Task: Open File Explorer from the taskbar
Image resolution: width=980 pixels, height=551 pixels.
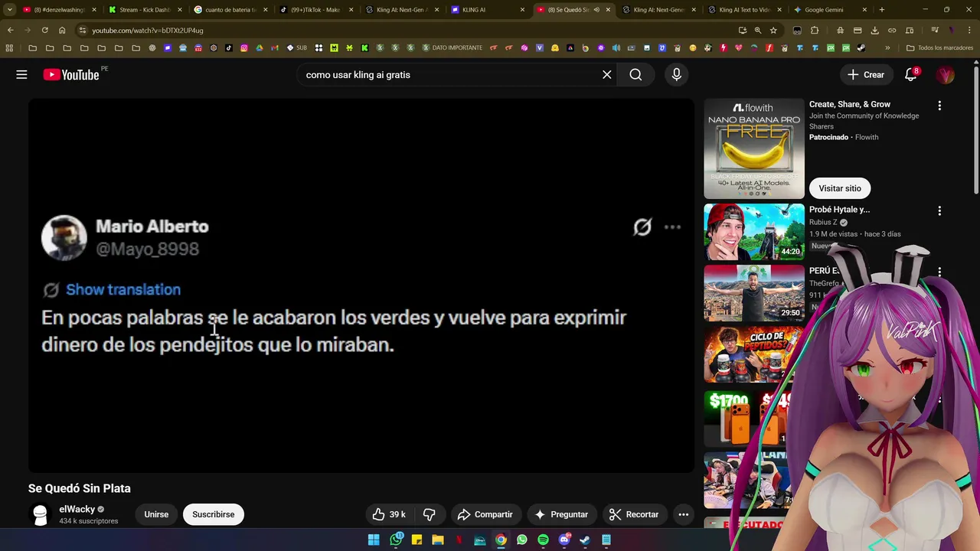Action: tap(438, 540)
